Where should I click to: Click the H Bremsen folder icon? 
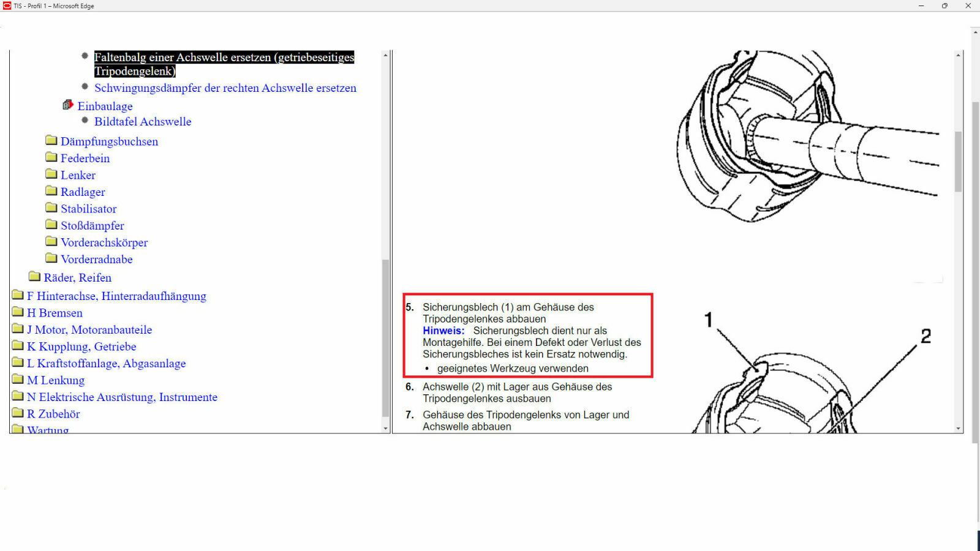click(18, 312)
